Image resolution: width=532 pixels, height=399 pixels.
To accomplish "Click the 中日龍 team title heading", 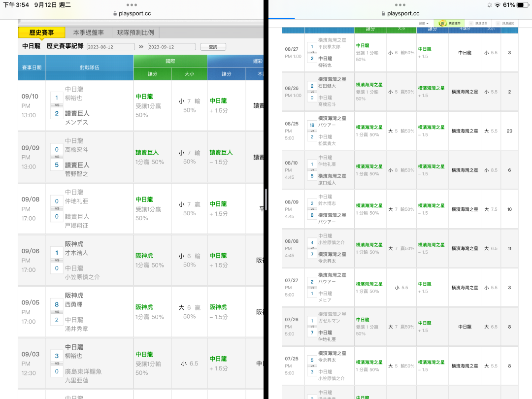I will [31, 46].
